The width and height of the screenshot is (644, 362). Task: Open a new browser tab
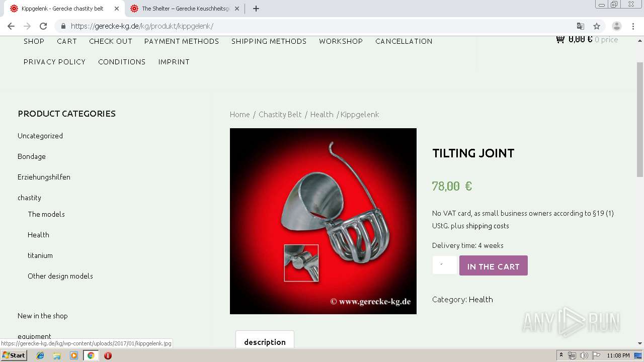click(256, 9)
